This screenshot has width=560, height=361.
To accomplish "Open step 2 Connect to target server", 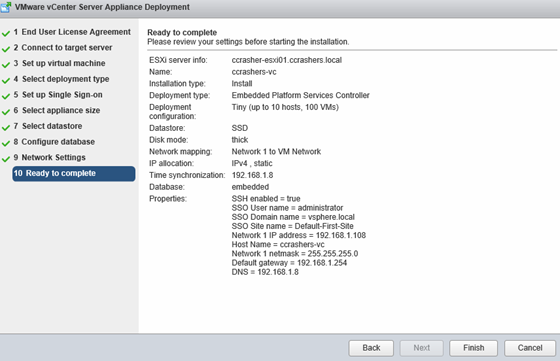I will coord(63,48).
